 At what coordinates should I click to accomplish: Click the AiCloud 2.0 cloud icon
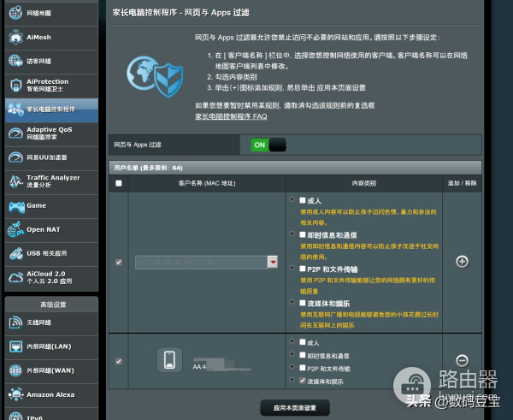15,278
